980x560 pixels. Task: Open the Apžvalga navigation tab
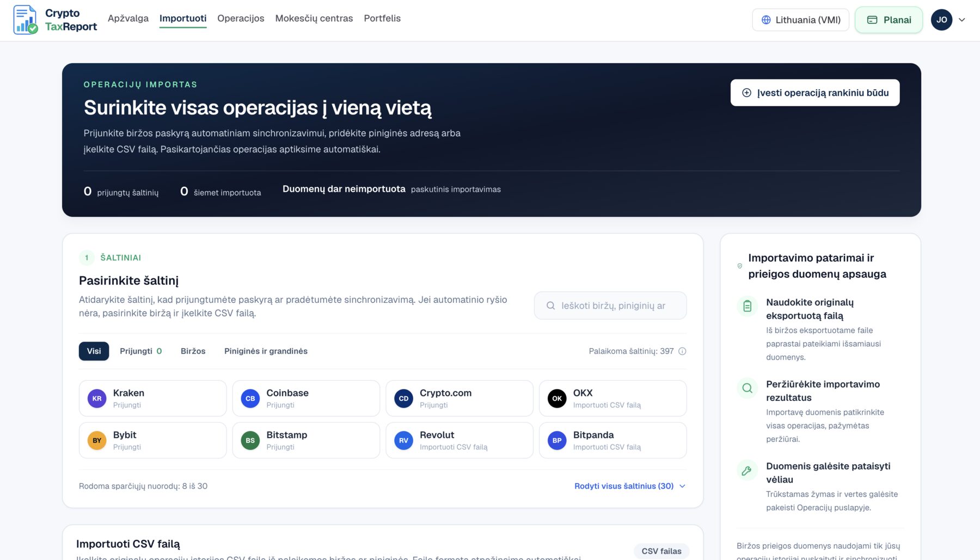pos(128,18)
